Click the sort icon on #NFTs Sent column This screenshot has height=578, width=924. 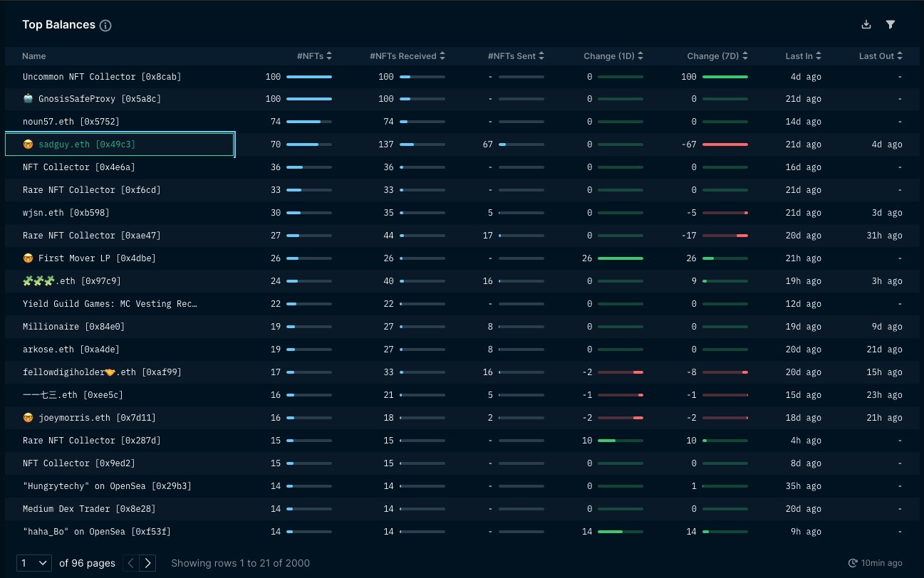[540, 56]
